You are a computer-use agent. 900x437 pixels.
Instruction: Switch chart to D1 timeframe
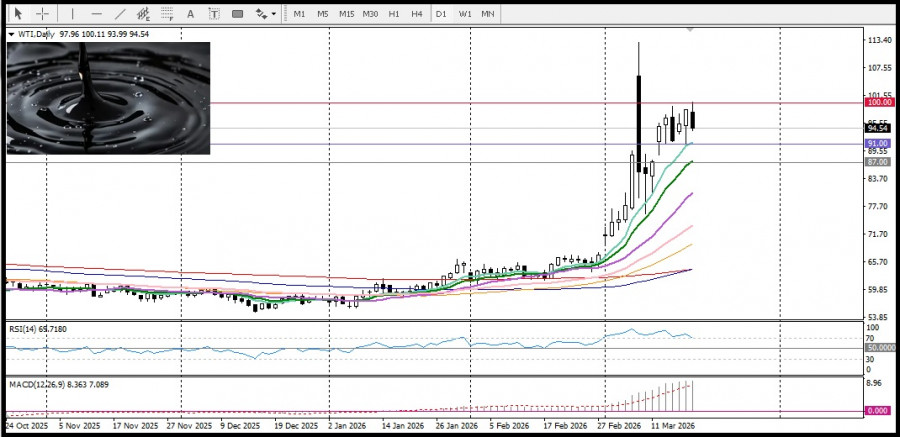[441, 14]
